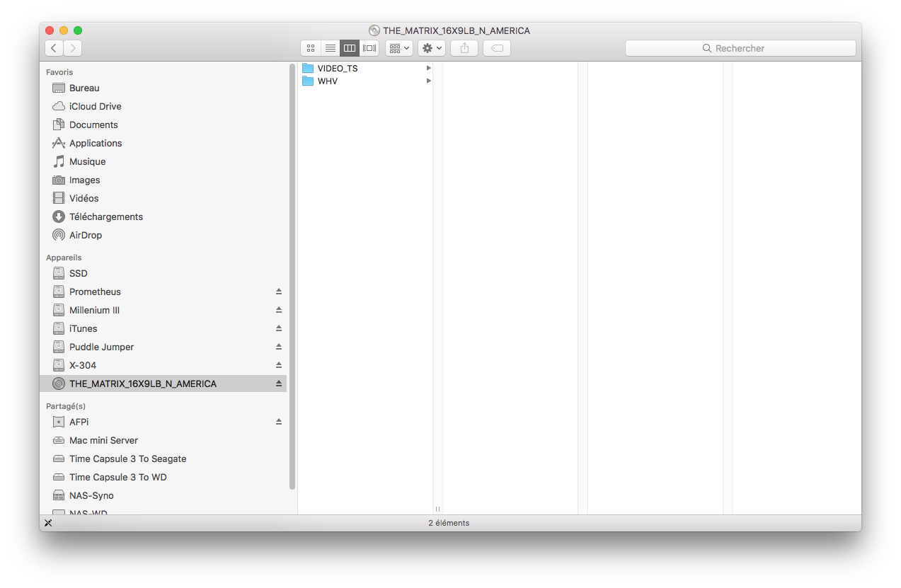Image resolution: width=901 pixels, height=588 pixels.
Task: Eject the Millenium III drive
Action: click(279, 310)
